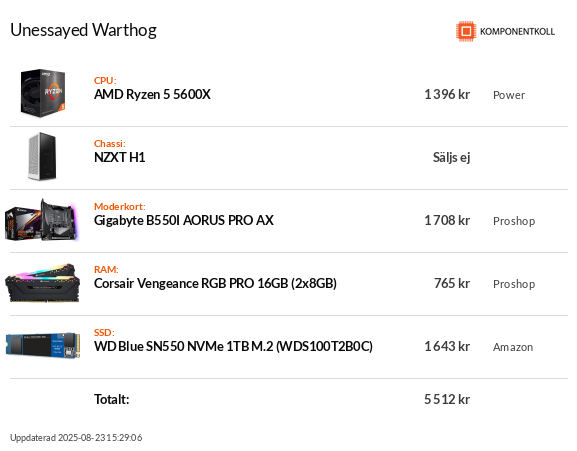Image resolution: width=577 pixels, height=451 pixels.
Task: Click the Komponentkoll chip logo icon
Action: (466, 31)
